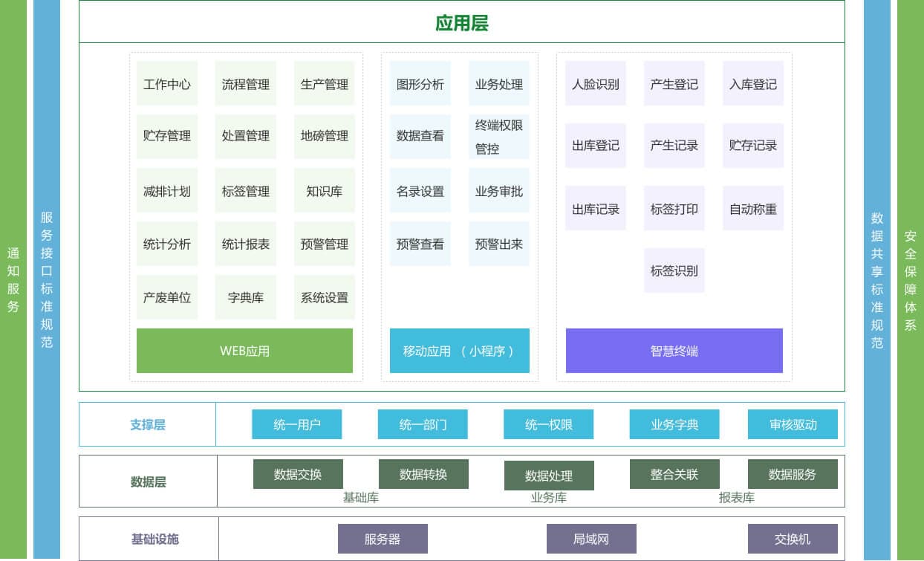The image size is (924, 561).
Task: Open the 知识库 module
Action: (x=324, y=191)
